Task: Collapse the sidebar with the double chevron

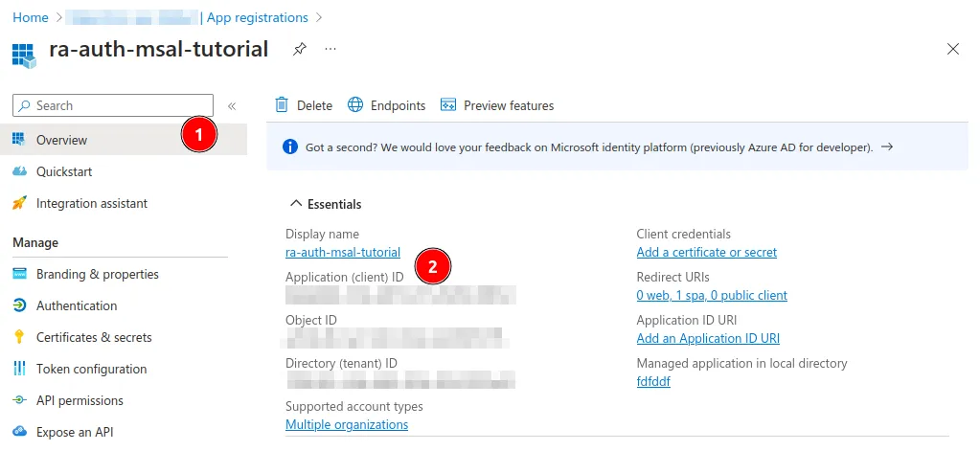Action: tap(231, 106)
